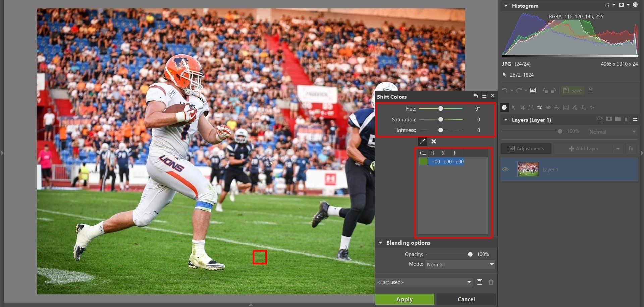Select the Move and Transform pointer tool

pos(514,107)
